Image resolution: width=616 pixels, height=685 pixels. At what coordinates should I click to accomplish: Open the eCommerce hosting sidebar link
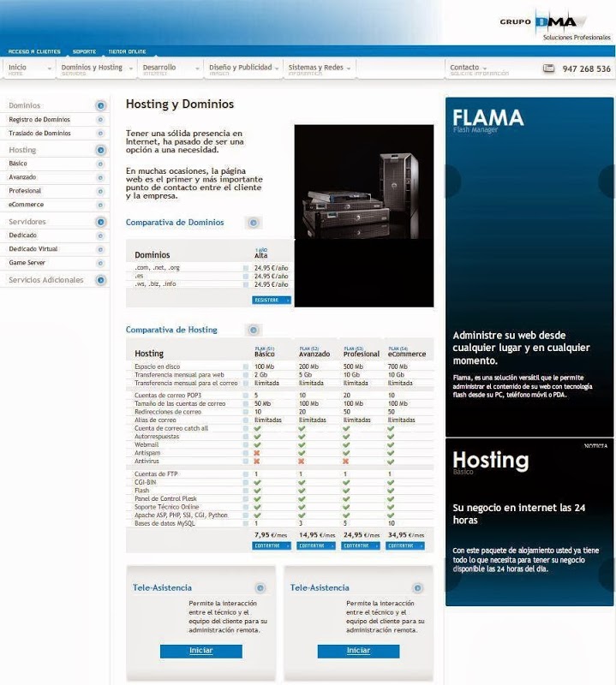tap(27, 205)
